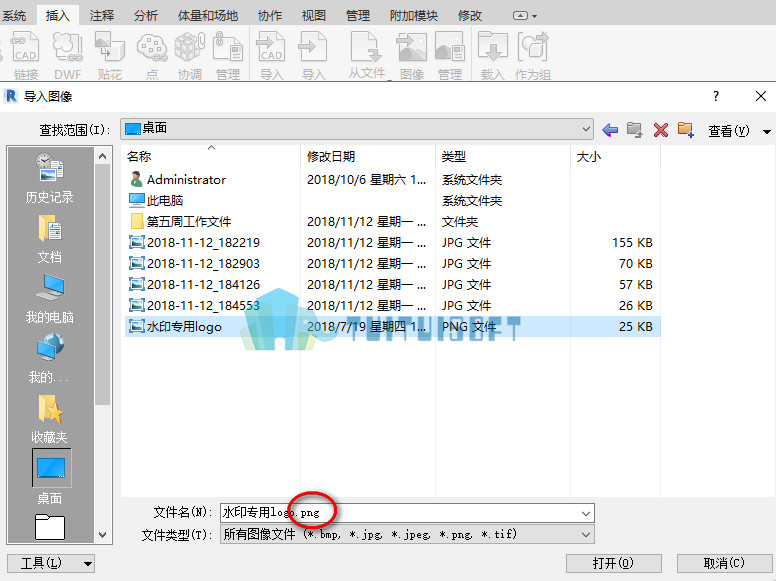Image resolution: width=776 pixels, height=581 pixels.
Task: Select the This PC (此电脑) entry
Action: [x=392, y=200]
